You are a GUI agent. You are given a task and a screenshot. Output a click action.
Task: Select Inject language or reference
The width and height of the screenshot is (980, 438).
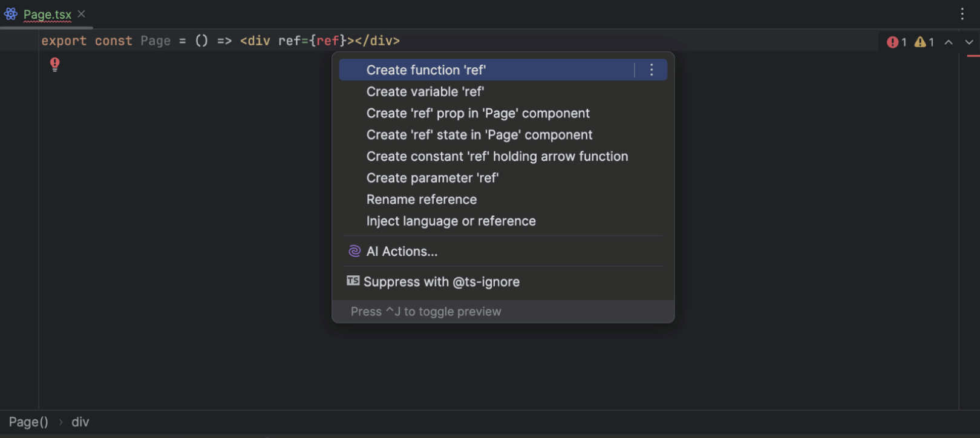[x=451, y=221]
